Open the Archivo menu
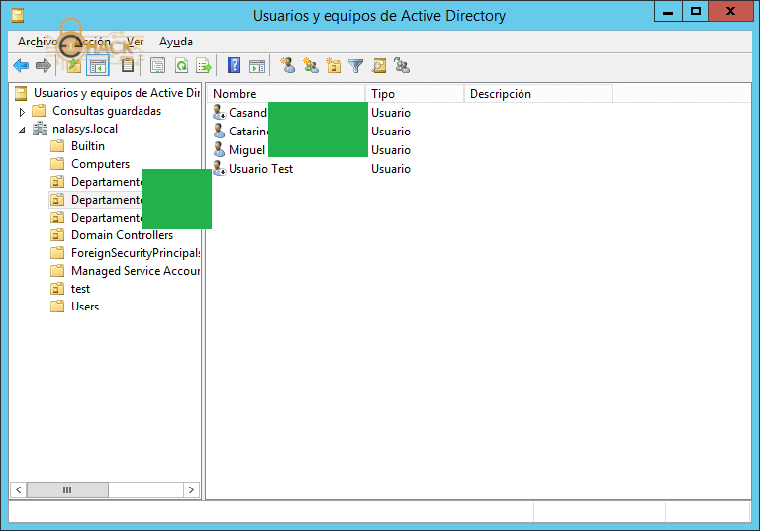Screen dimensions: 760x532 [x=38, y=42]
